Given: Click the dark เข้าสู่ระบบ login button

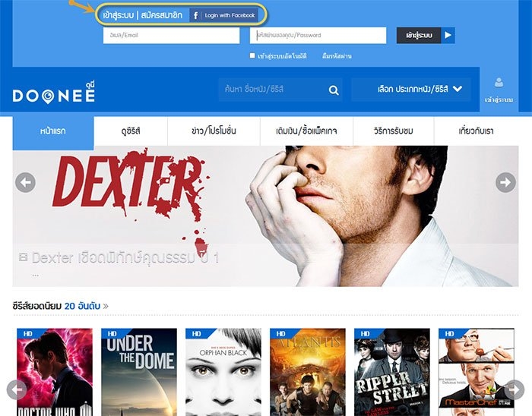Looking at the screenshot, I should pyautogui.click(x=419, y=35).
